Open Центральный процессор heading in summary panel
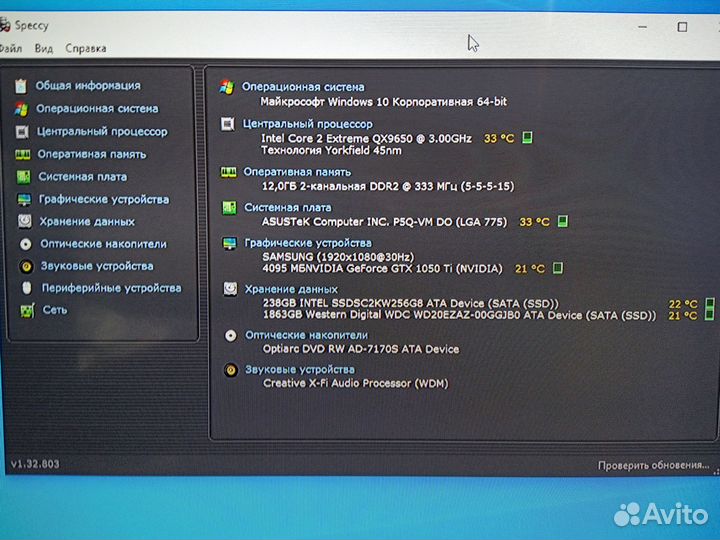Image resolution: width=720 pixels, height=540 pixels. [306, 124]
